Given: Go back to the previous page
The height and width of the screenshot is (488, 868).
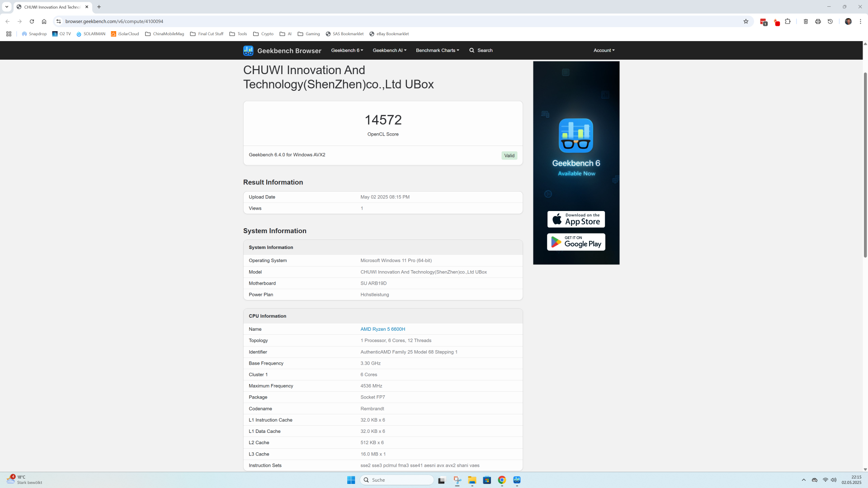Looking at the screenshot, I should coord(7,21).
